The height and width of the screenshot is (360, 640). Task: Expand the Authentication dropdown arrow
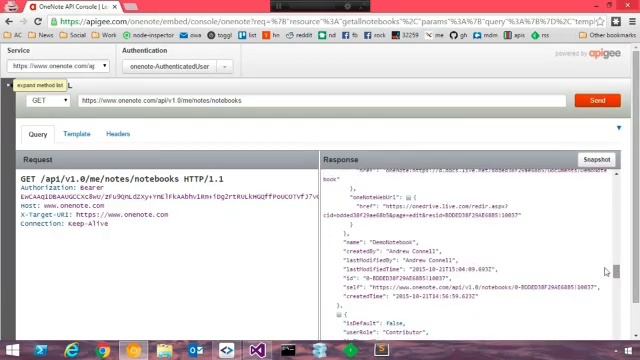pyautogui.click(x=224, y=67)
